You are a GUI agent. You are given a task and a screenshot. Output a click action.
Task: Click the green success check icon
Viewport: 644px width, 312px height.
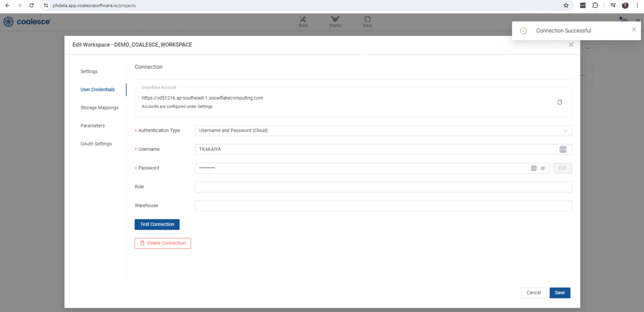pos(523,31)
